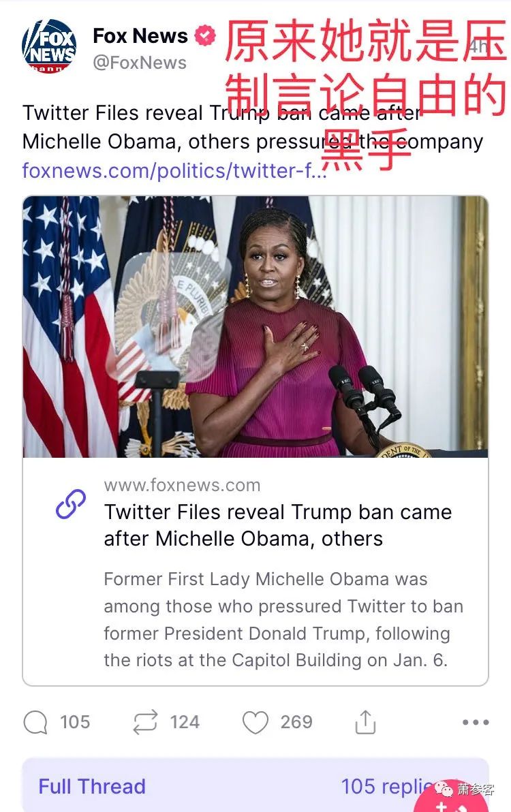This screenshot has width=511, height=812.
Task: Tap the Fox News profile avatar
Action: click(x=48, y=46)
